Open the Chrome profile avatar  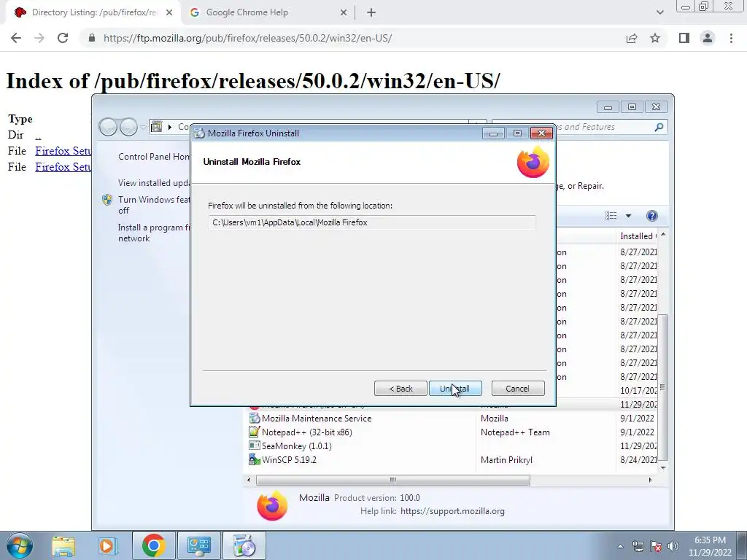point(708,38)
